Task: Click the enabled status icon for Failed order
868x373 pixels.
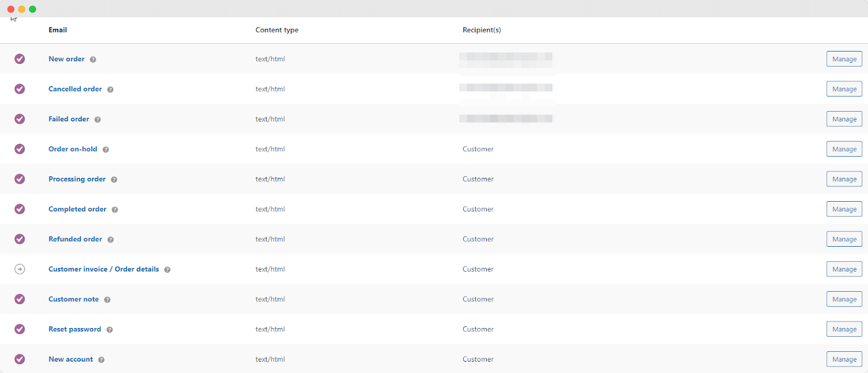Action: 20,119
